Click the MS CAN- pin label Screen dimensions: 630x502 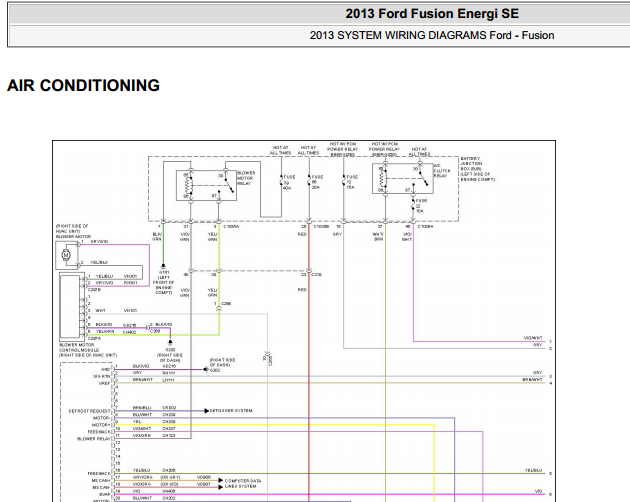101,487
